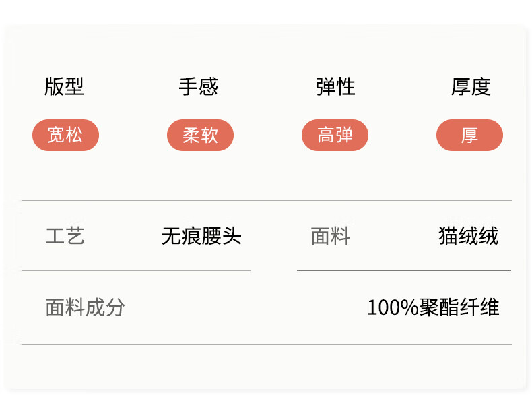
Task: Tap the 厚度 heading text
Action: click(471, 87)
